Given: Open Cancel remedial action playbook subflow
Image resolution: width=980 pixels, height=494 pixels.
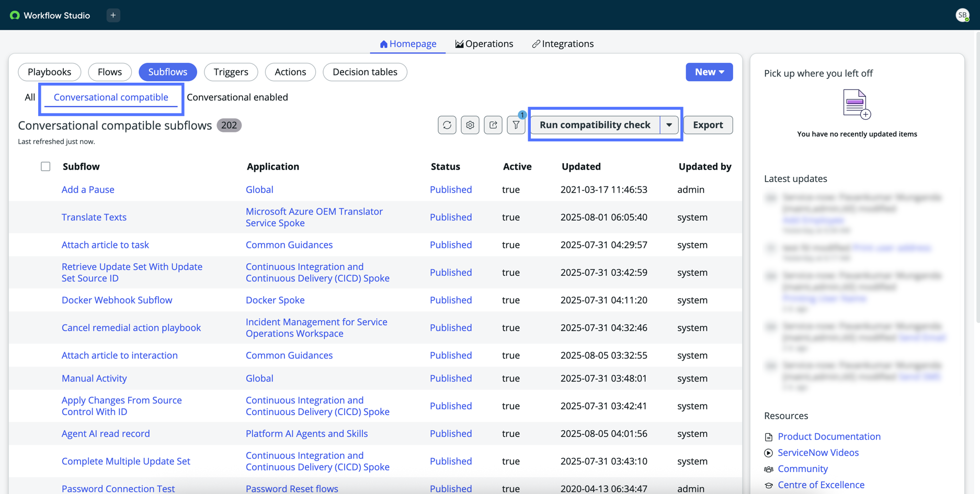Looking at the screenshot, I should click(x=131, y=328).
